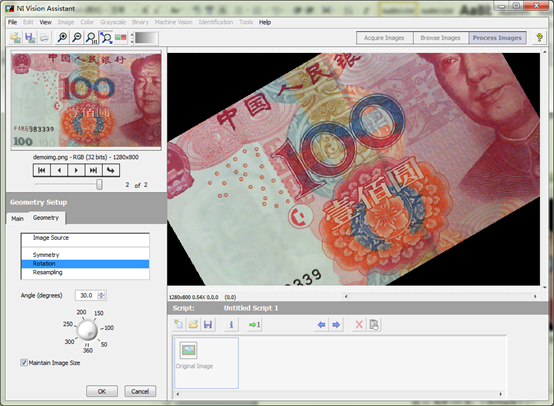Click the blue right arrow script icon
Image resolution: width=554 pixels, height=406 pixels.
coord(336,324)
